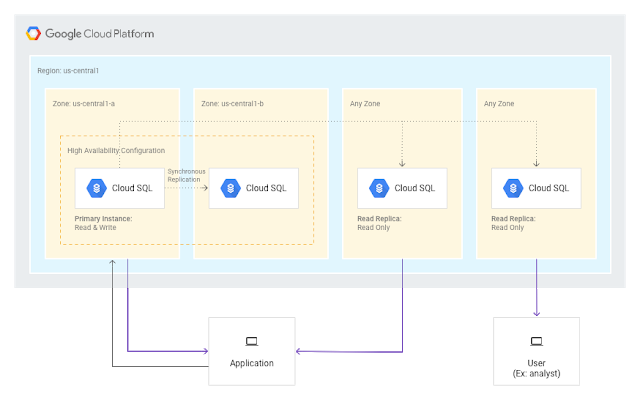Click second replica's Read Only text
Viewport: 640px width, 400px height.
[507, 227]
